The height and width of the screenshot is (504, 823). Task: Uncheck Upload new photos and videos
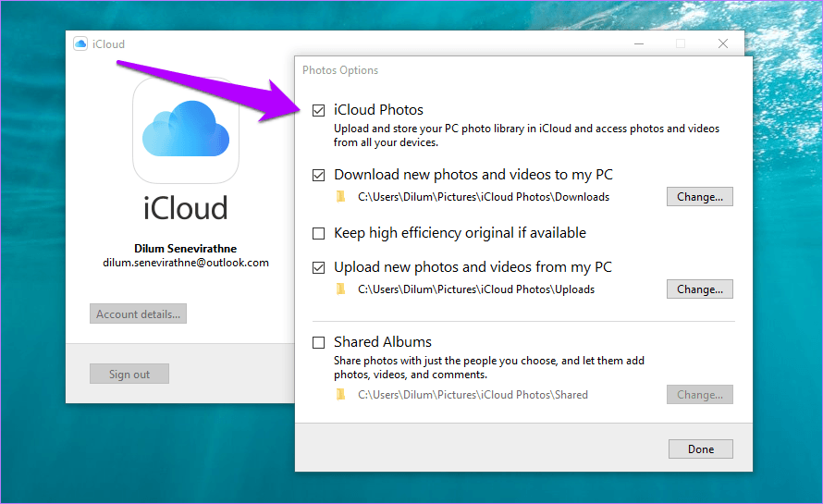pos(319,267)
